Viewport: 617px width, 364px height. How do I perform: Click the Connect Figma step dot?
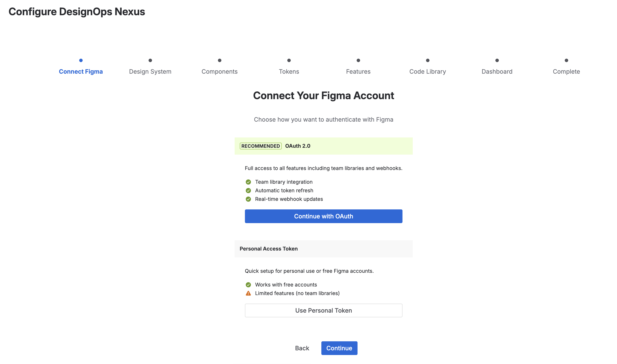(x=81, y=60)
